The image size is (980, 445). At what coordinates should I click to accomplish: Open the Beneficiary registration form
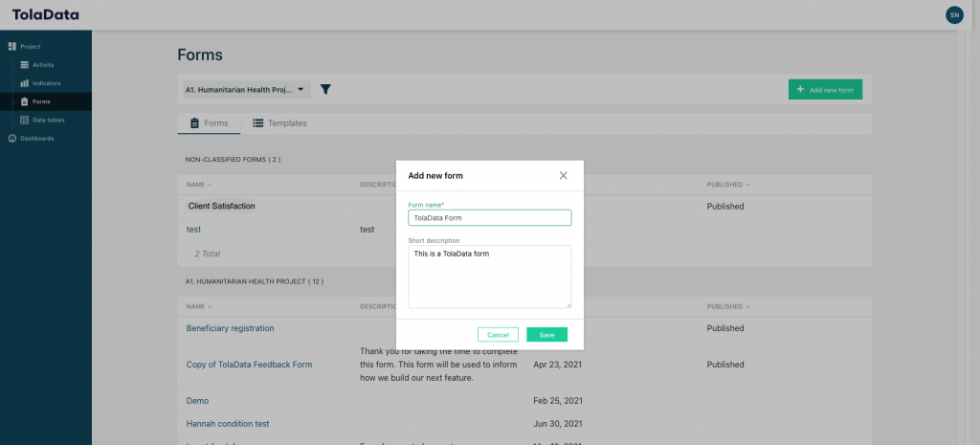[x=230, y=328]
